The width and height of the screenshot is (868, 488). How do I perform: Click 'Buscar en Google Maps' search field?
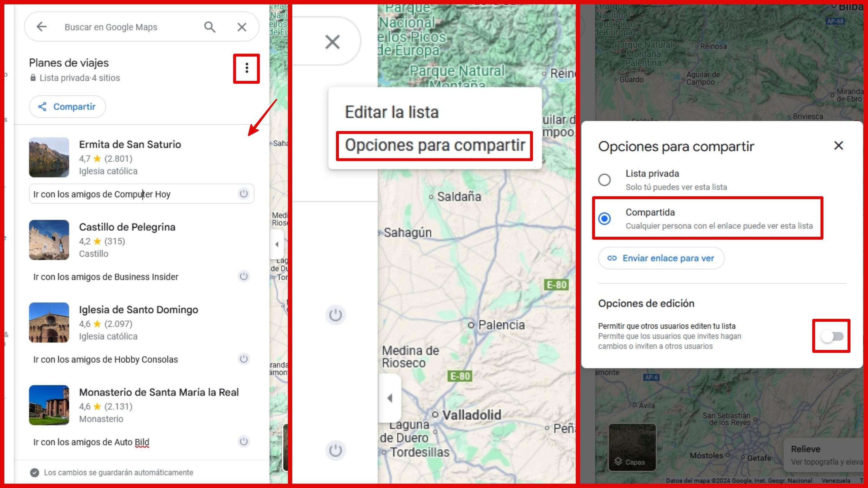pos(111,27)
